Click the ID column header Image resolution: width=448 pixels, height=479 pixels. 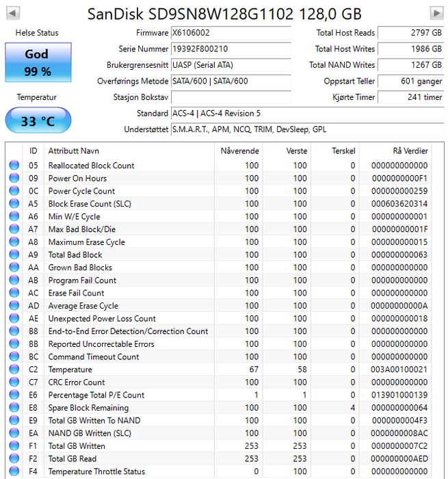point(34,151)
